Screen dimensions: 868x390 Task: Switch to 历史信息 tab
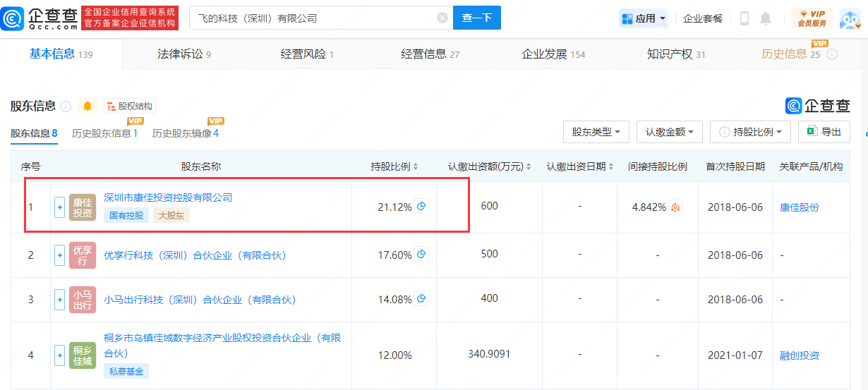790,54
